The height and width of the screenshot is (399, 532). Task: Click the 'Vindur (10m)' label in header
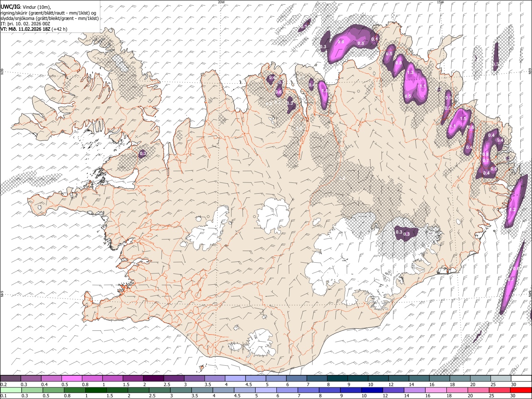(36, 7)
